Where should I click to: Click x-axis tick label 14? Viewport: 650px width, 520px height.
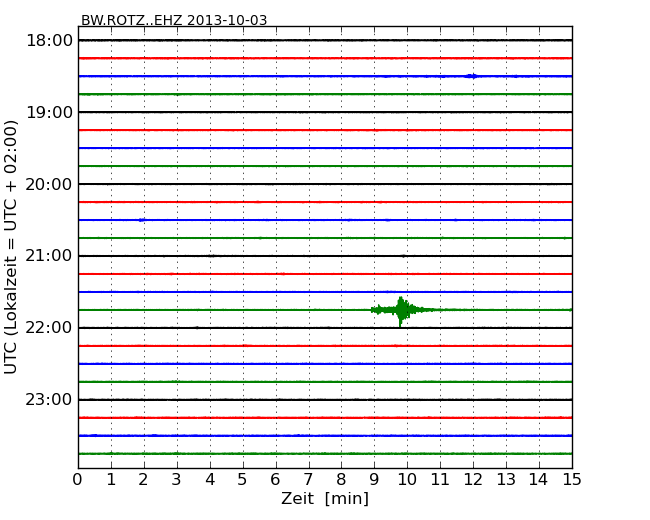[x=538, y=480]
